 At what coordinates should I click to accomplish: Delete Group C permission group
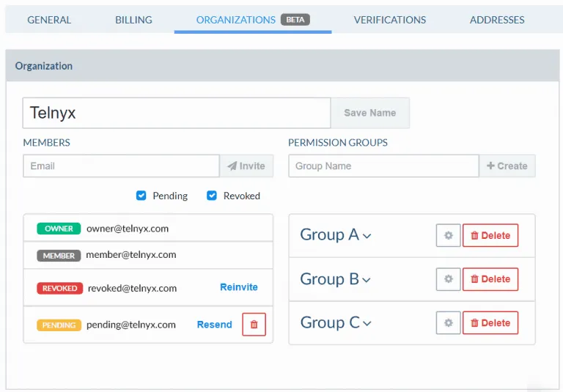coord(490,323)
